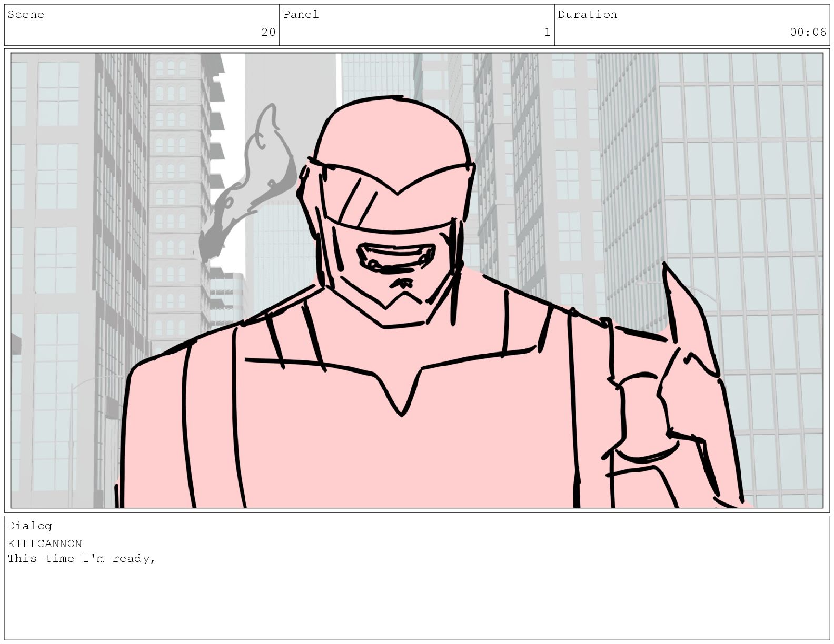Click the gray smoke plume in the background
The image size is (834, 644).
(253, 184)
